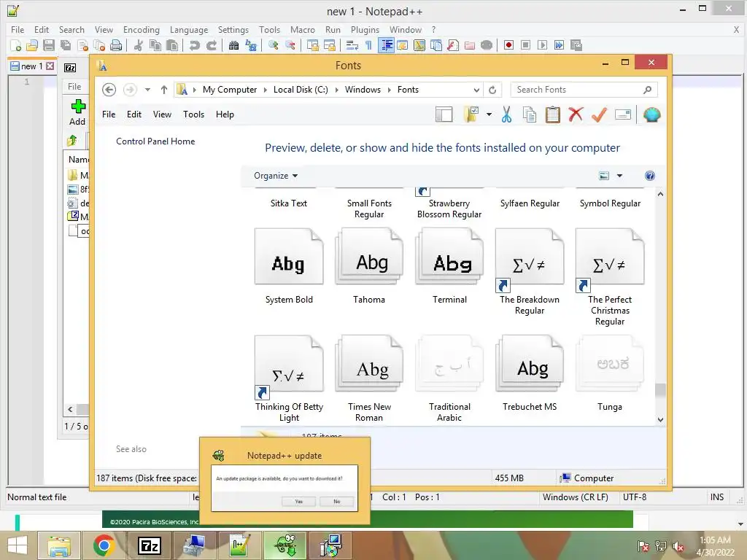Click the Stop Recording macro icon
The height and width of the screenshot is (560, 747).
pyautogui.click(x=525, y=45)
